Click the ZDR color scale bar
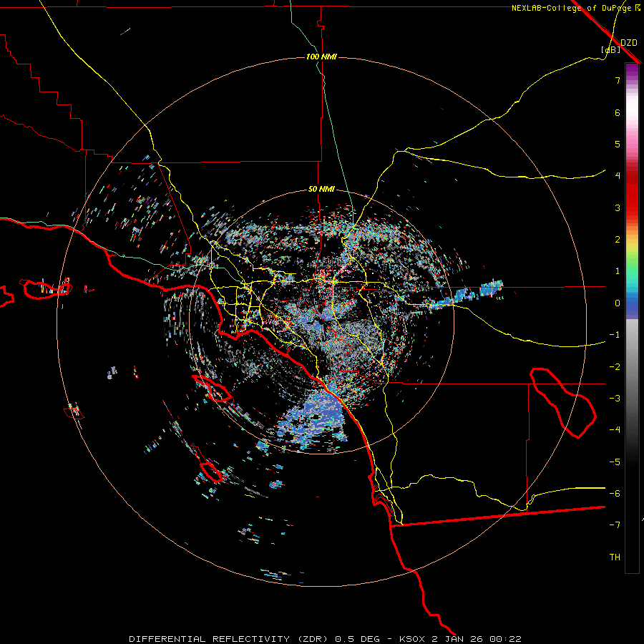Image resolution: width=644 pixels, height=644 pixels. click(x=632, y=318)
